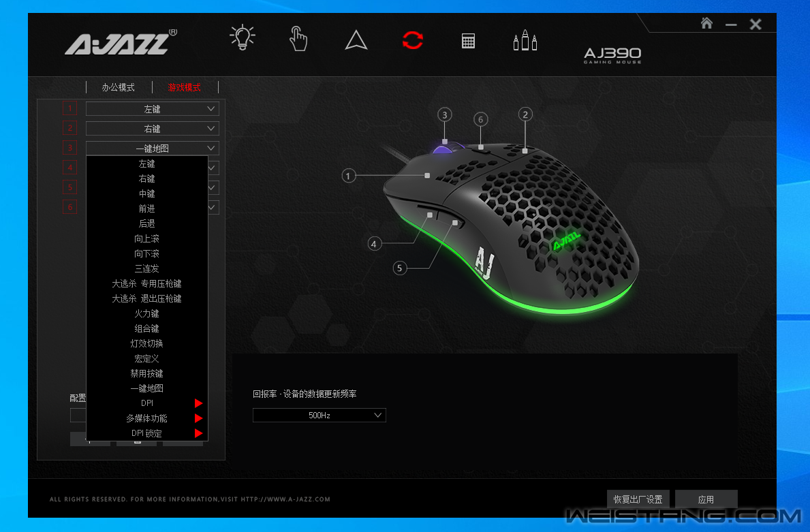Select 左键 from the dropdown list
810x532 pixels.
(x=146, y=163)
